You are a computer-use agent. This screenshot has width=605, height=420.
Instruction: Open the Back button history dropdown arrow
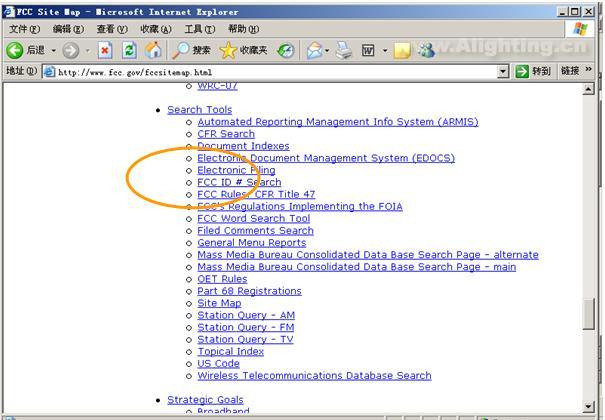pyautogui.click(x=53, y=50)
